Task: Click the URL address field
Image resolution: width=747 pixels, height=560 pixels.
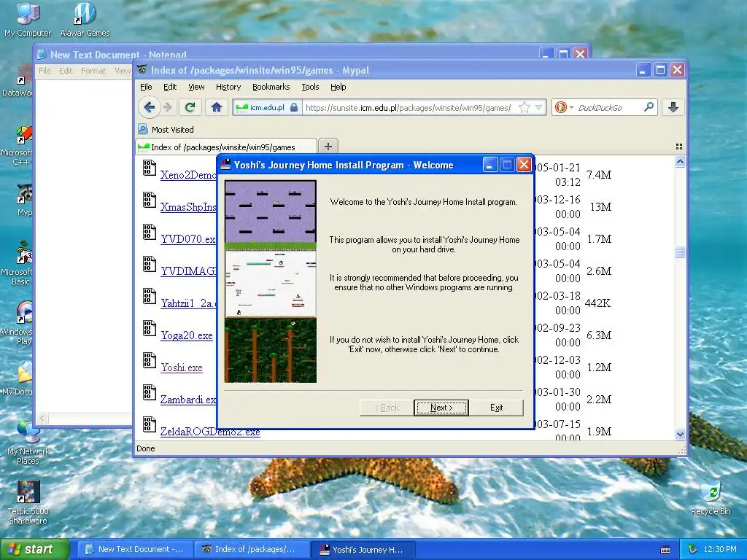Action: 409,108
